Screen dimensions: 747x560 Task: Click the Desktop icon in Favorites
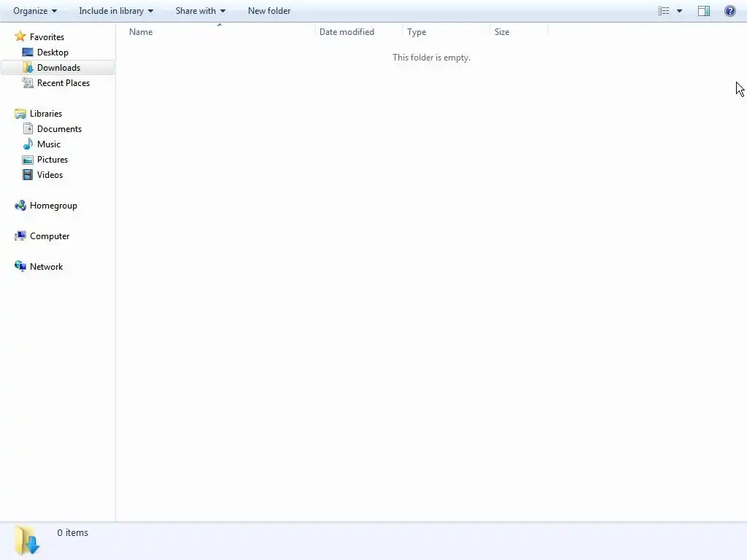click(28, 52)
